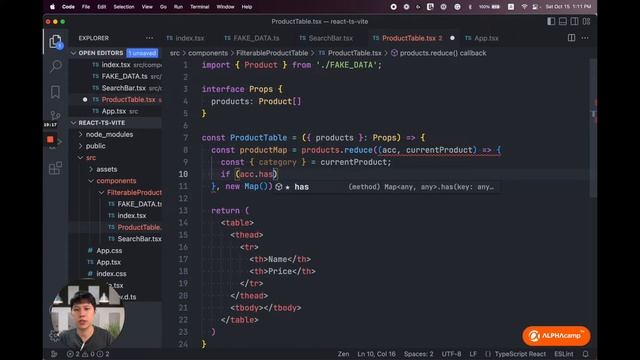Click the ESLint status bar item
Image resolution: width=640 pixels, height=360 pixels.
pos(563,354)
